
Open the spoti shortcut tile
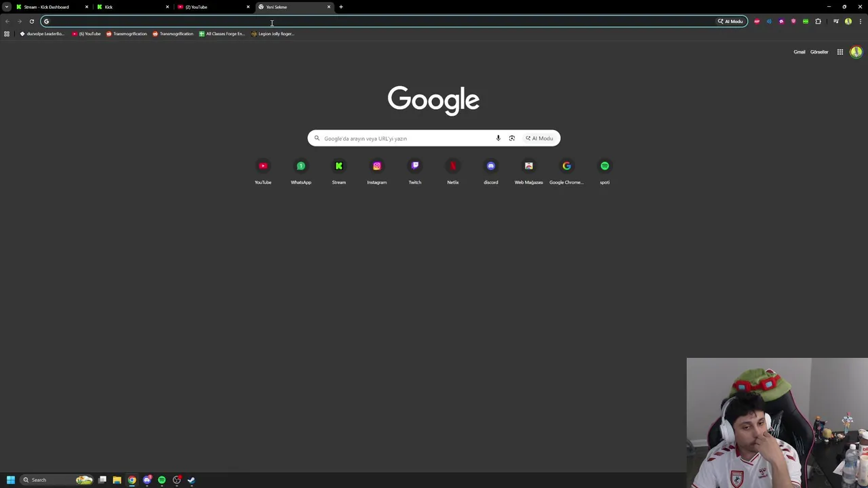click(x=605, y=172)
